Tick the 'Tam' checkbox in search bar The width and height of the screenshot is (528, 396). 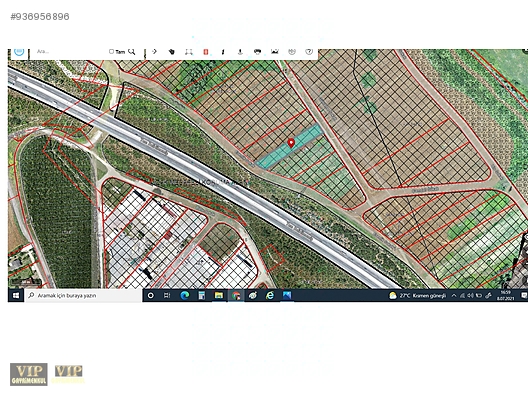[111, 52]
